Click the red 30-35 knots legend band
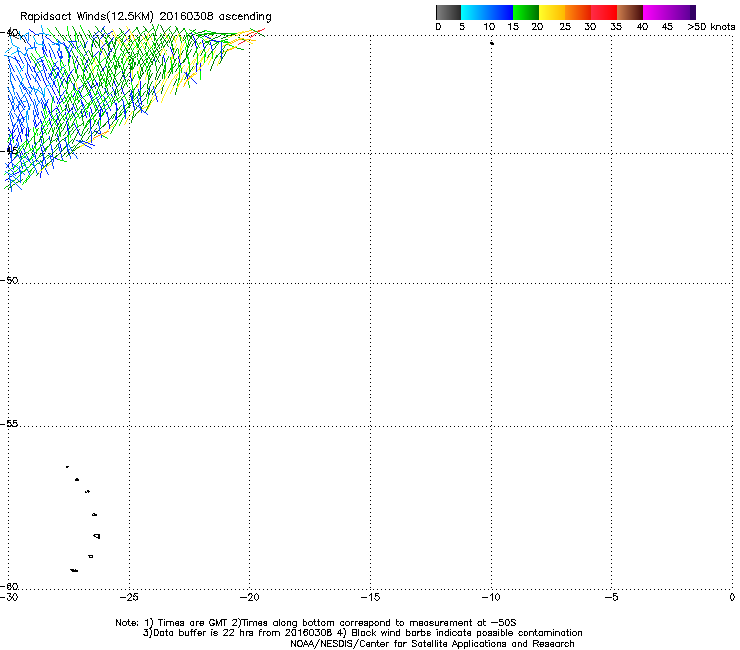The width and height of the screenshot is (740, 650). (604, 12)
